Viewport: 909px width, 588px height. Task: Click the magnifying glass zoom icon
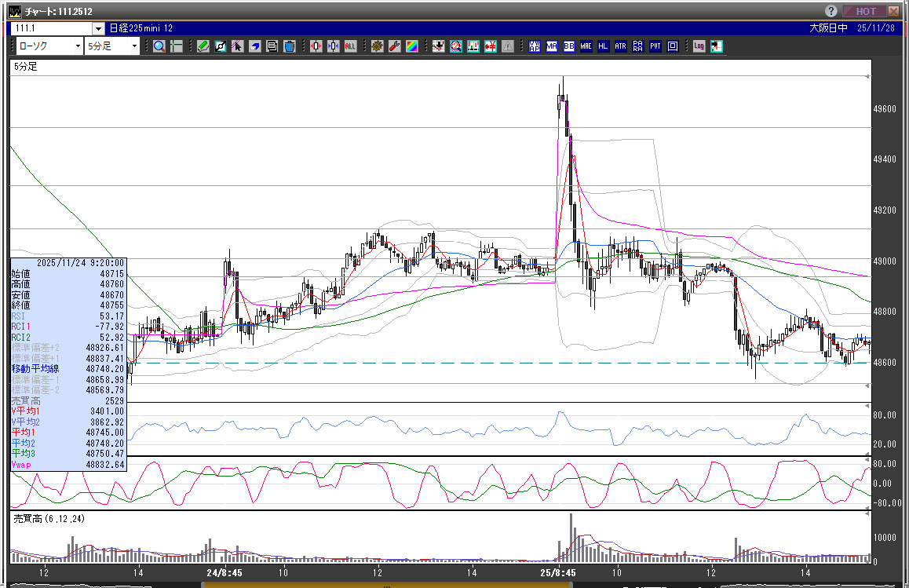(x=159, y=46)
